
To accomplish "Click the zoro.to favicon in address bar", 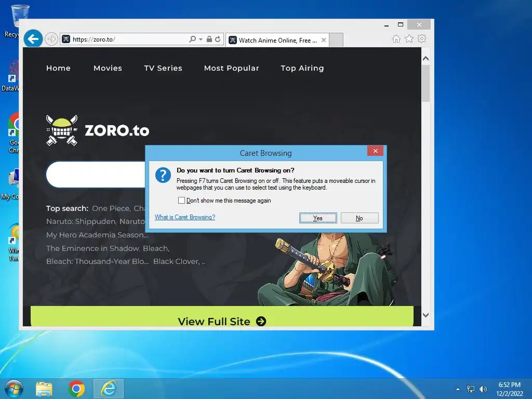I will [66, 39].
